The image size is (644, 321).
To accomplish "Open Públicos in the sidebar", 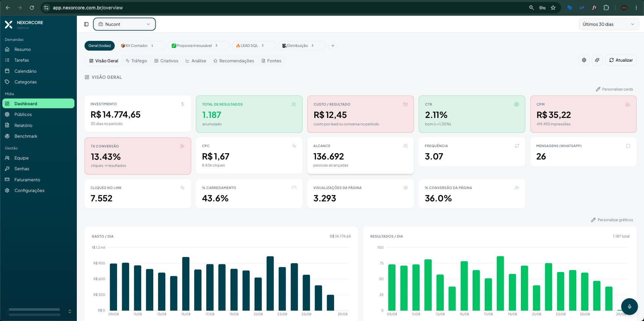I will (x=38, y=114).
